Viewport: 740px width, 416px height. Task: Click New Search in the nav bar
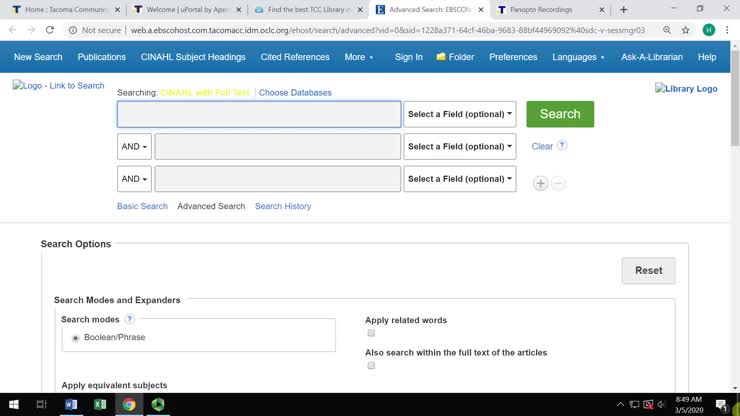(38, 57)
